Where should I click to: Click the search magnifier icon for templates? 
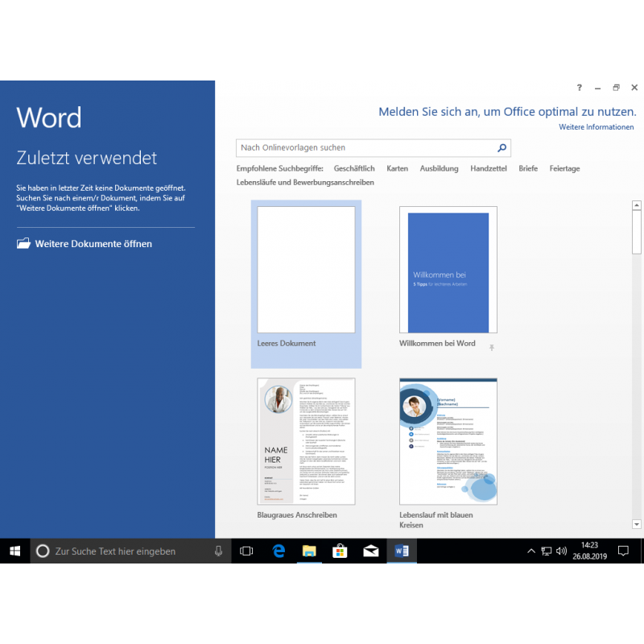pyautogui.click(x=502, y=148)
